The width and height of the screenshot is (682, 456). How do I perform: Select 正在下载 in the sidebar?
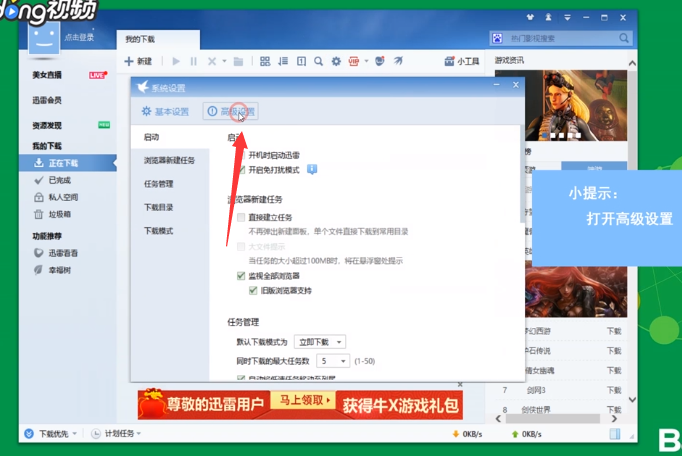68,163
